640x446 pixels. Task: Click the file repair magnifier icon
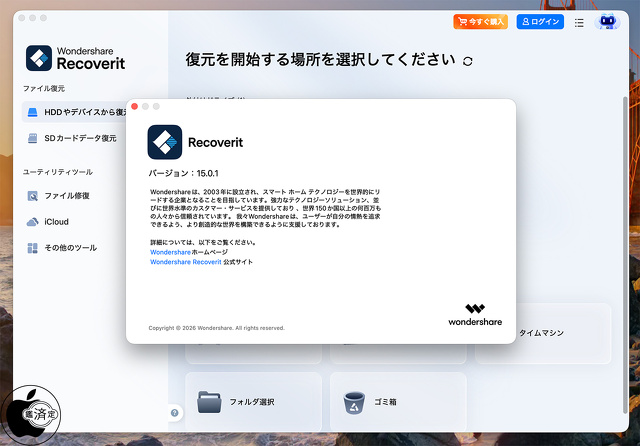click(33, 196)
